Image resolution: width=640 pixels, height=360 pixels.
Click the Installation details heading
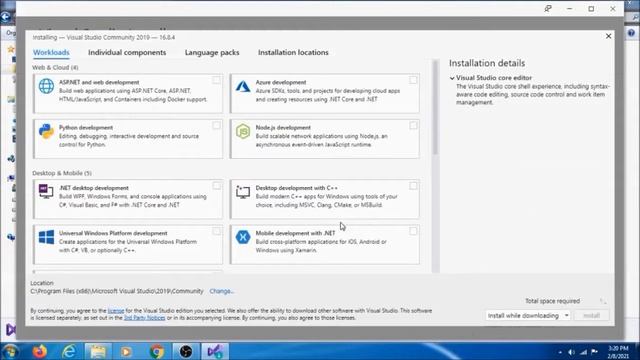coord(487,63)
